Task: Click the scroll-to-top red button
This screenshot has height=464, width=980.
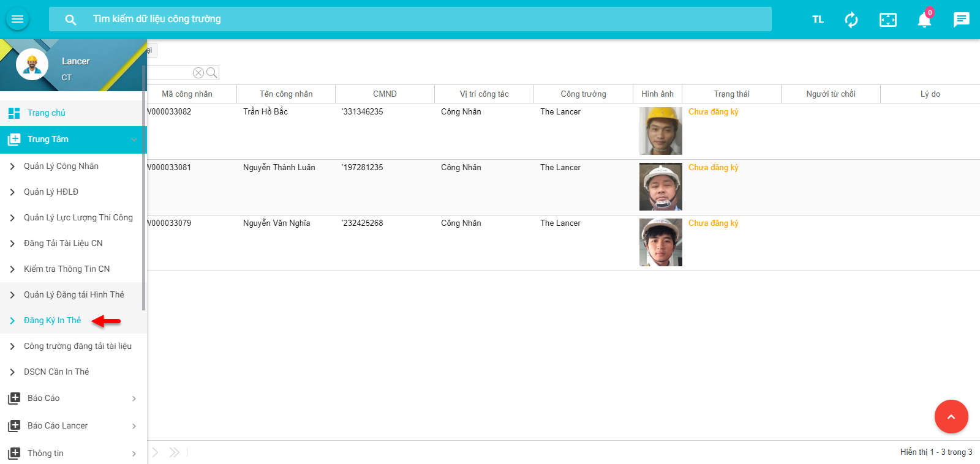Action: [x=951, y=416]
